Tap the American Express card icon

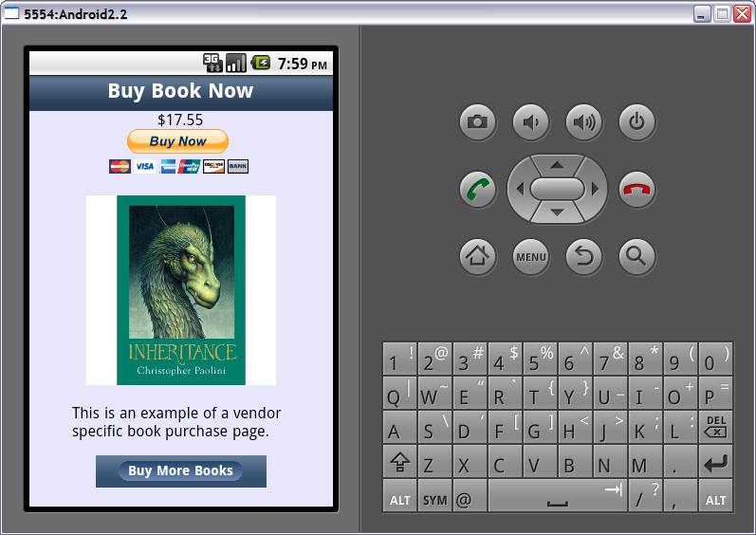coord(168,166)
